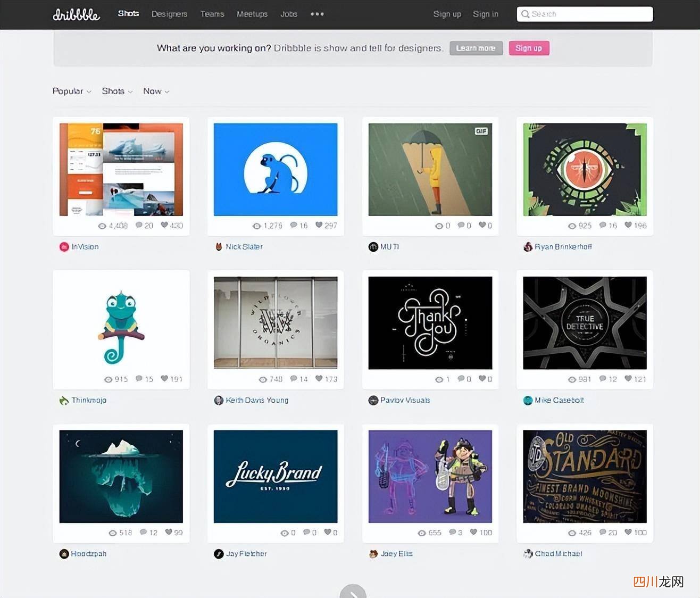Open Mike Casebolt avatar icon
Viewport: 700px width, 598px height.
(x=528, y=401)
